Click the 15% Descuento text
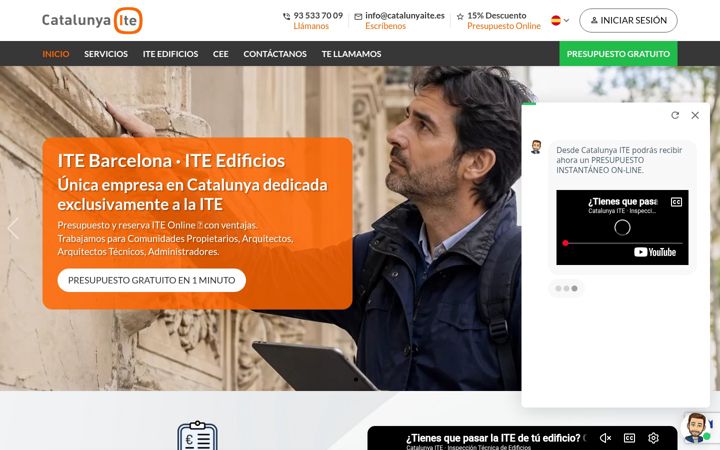Viewport: 720px width, 450px height. pos(497,16)
